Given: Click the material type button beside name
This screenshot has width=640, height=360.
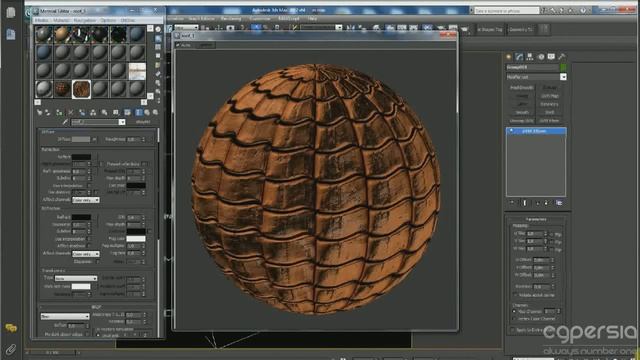Looking at the screenshot, I should [143, 122].
